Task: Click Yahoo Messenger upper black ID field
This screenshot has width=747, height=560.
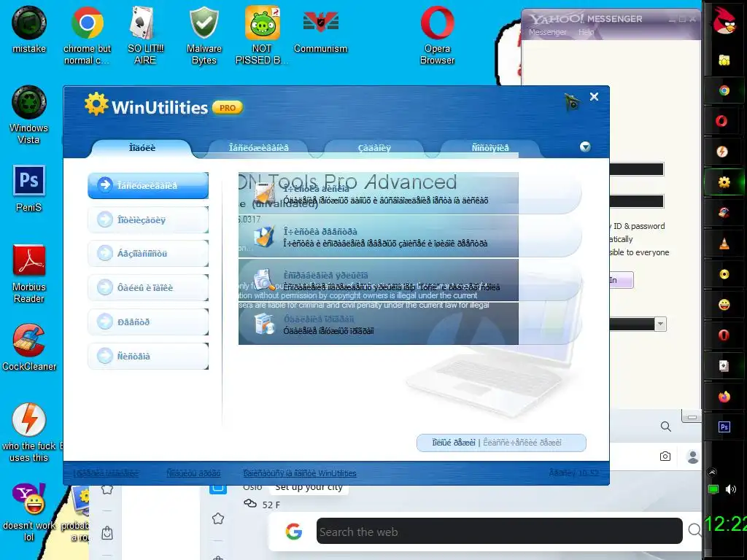Action: pyautogui.click(x=636, y=169)
